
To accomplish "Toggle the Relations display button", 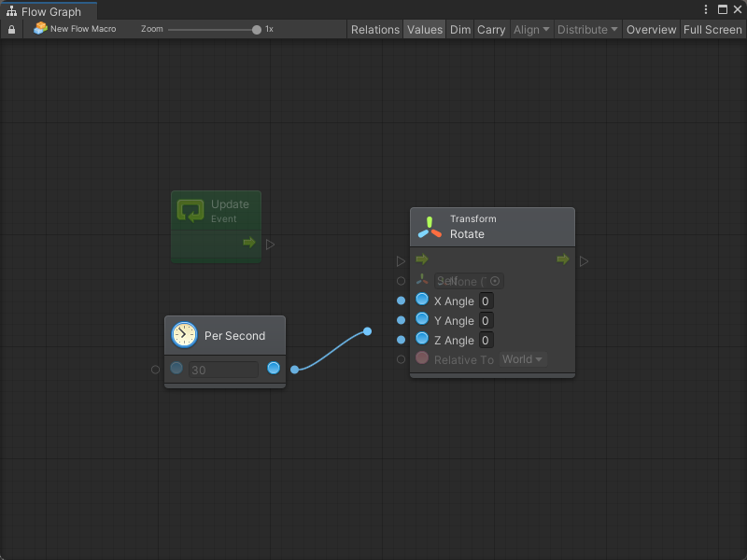I will (x=374, y=30).
